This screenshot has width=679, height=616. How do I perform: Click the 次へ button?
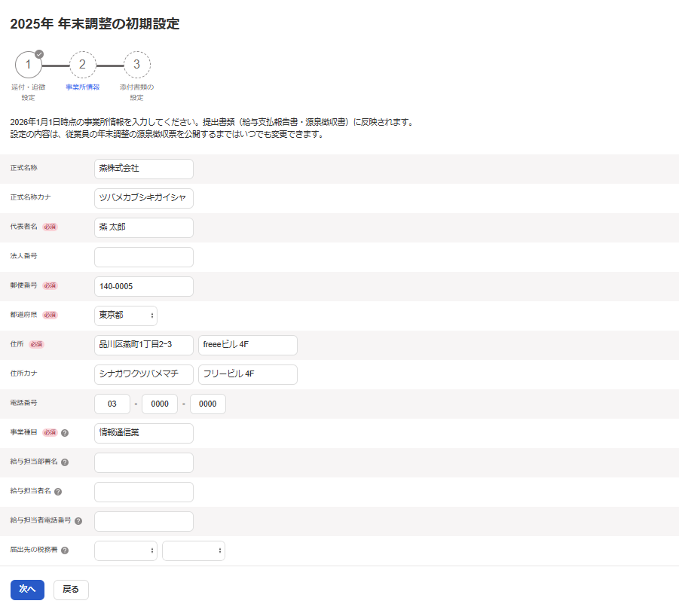pyautogui.click(x=27, y=589)
